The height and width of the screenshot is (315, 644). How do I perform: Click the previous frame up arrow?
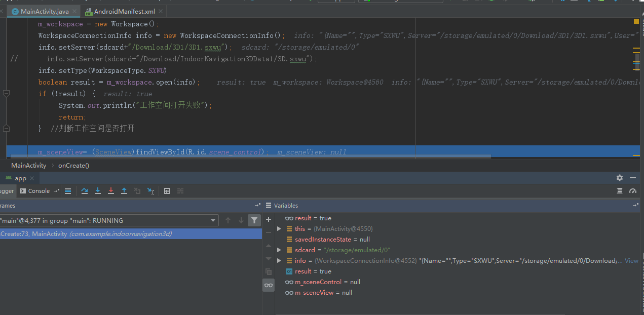(228, 220)
